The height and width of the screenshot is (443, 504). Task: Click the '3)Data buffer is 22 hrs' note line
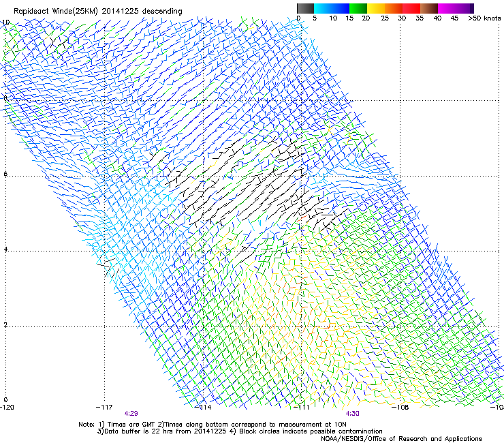(240, 431)
